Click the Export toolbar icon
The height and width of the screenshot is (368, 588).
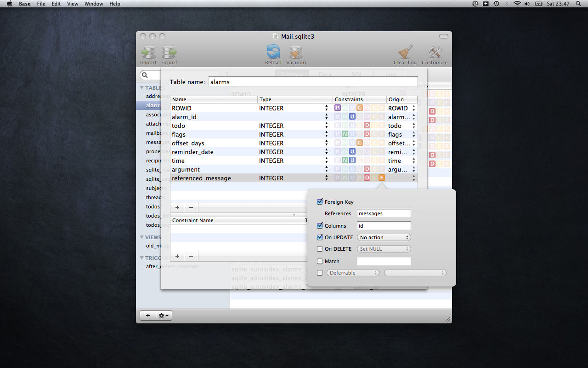click(169, 52)
